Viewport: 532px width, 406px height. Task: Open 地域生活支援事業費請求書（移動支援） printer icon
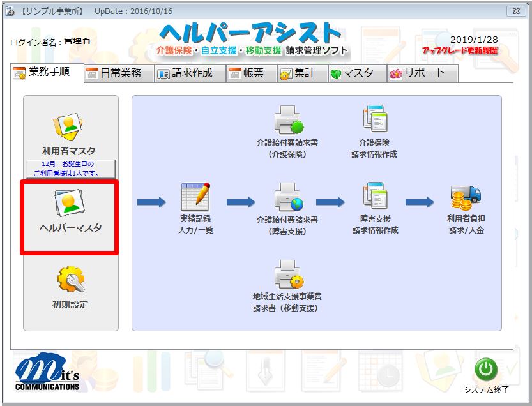point(287,274)
